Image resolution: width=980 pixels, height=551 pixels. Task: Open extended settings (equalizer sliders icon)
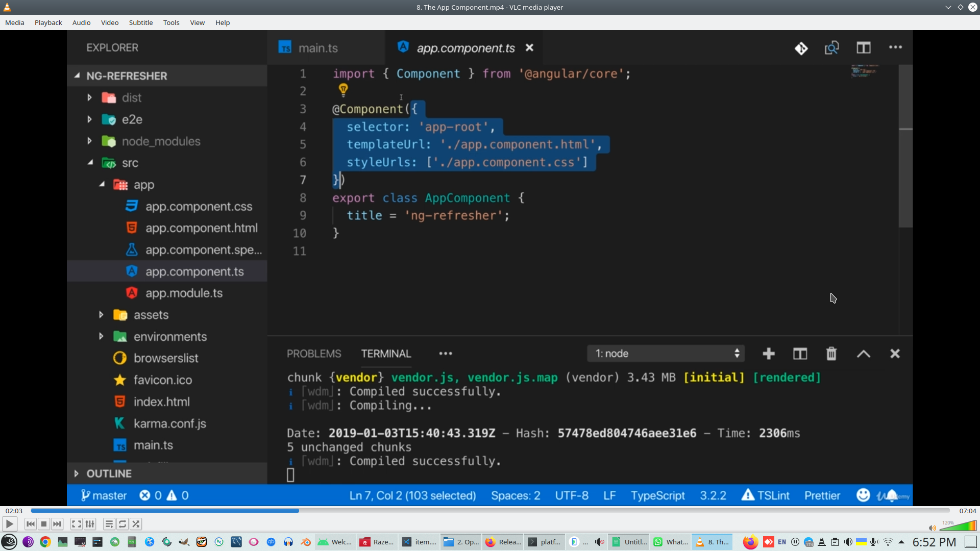[90, 524]
